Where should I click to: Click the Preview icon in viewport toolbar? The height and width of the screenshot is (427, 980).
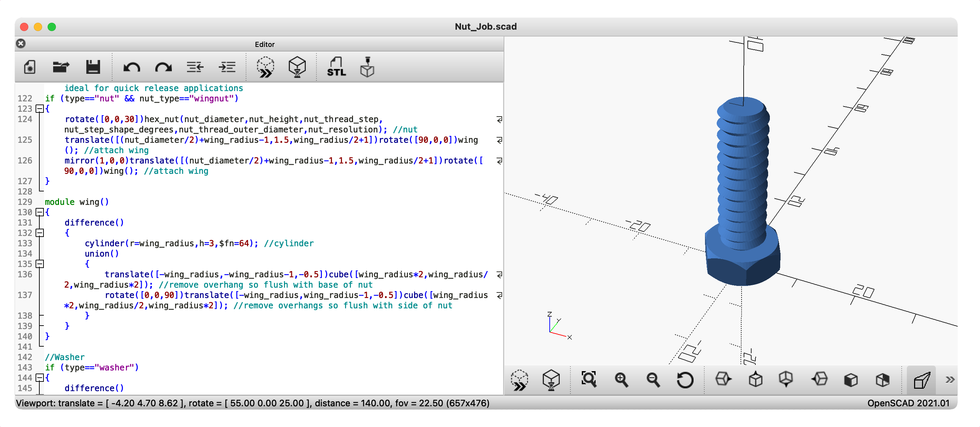point(519,379)
